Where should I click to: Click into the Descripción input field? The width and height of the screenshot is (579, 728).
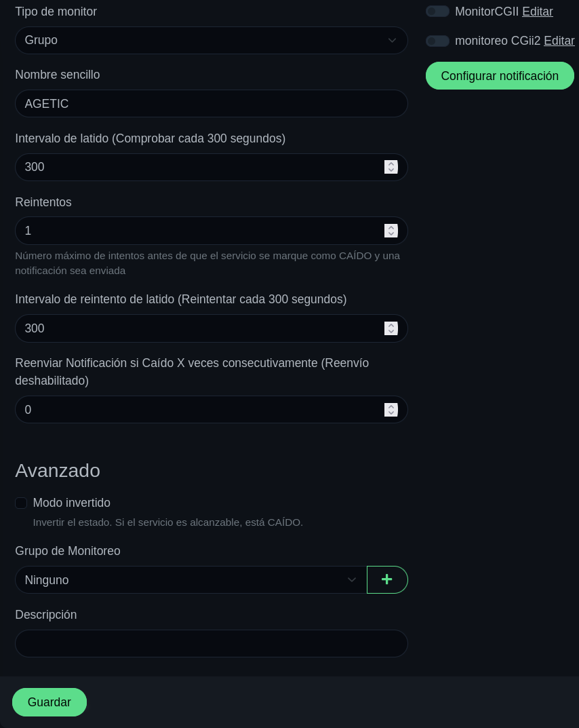point(211,644)
